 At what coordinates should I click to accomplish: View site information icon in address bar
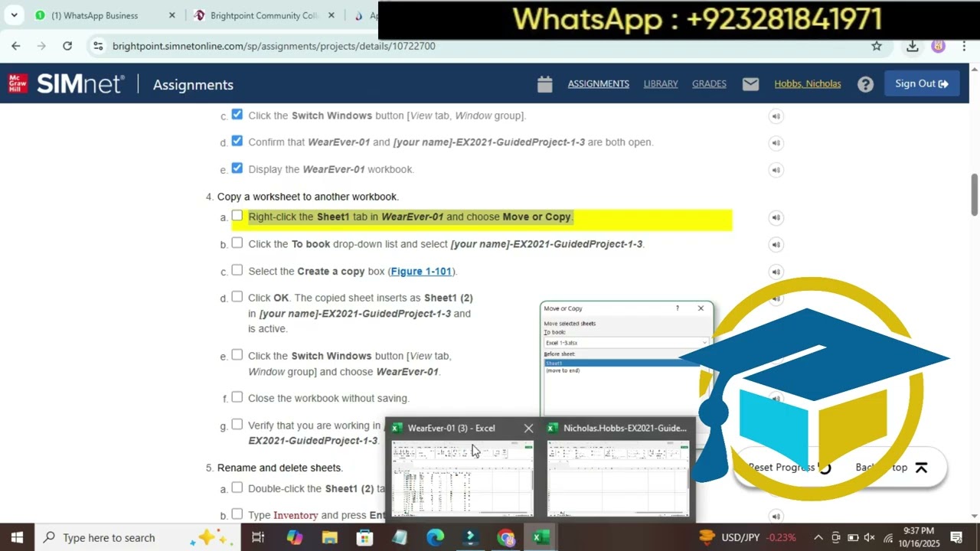98,46
